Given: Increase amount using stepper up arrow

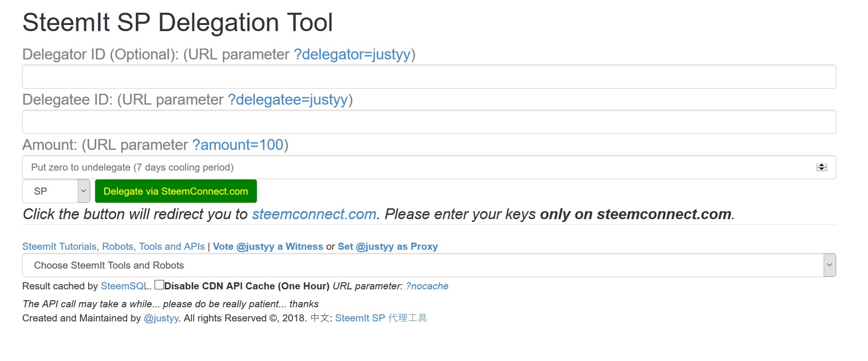Looking at the screenshot, I should 822,165.
